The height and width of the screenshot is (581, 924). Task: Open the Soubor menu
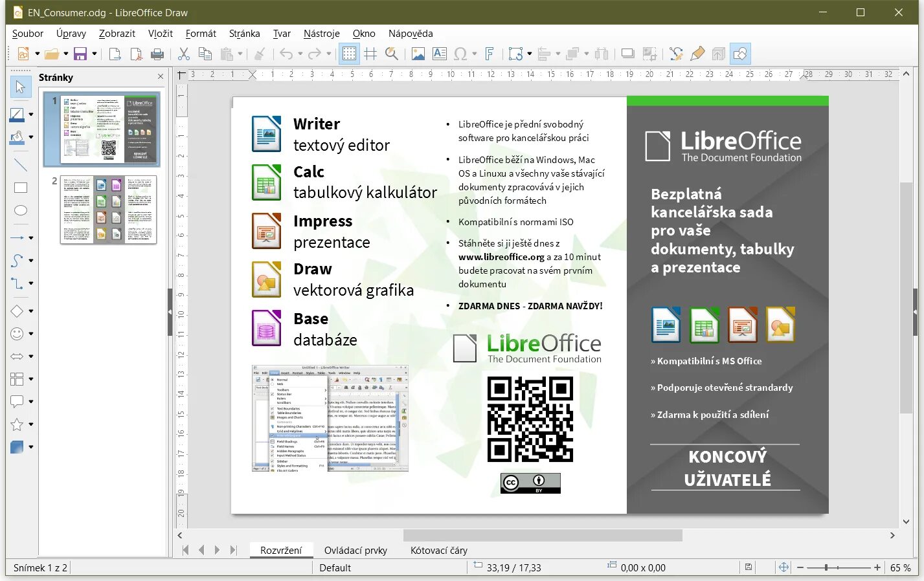(28, 34)
